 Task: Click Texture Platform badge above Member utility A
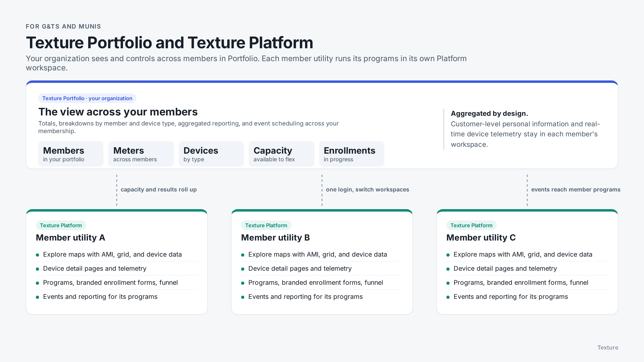click(x=61, y=225)
